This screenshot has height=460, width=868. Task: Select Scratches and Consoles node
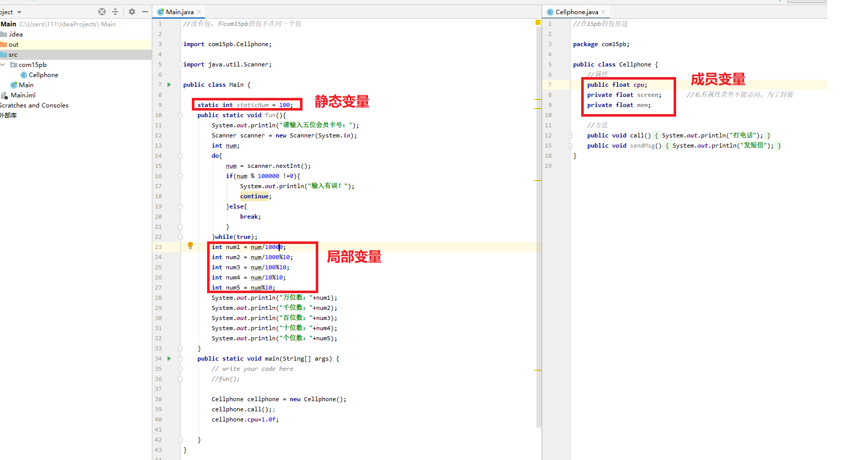[34, 105]
